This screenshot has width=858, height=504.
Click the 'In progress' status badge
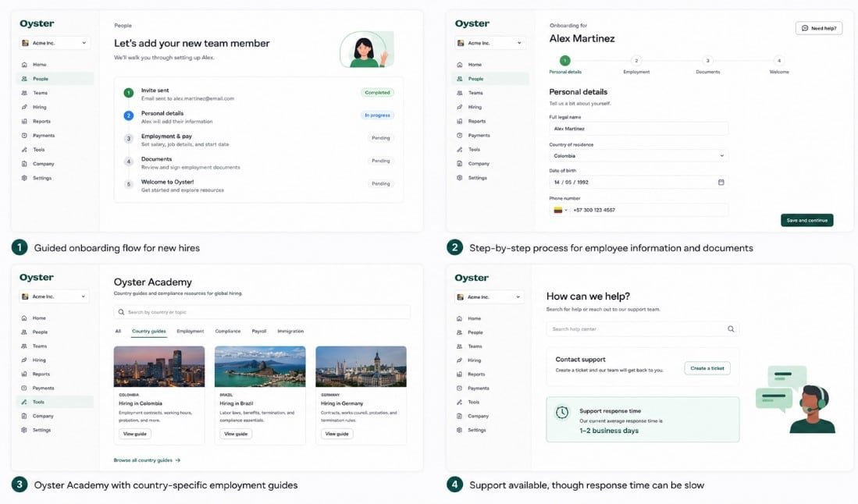coord(378,115)
